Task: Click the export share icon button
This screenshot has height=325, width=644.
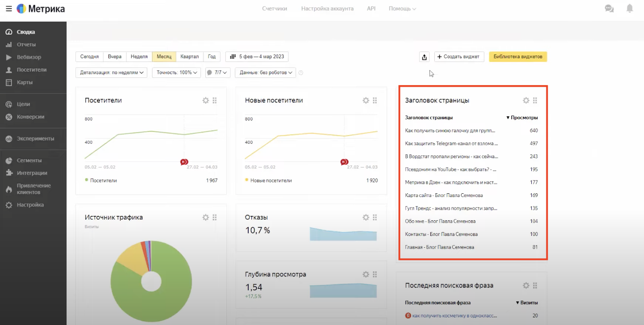Action: [x=424, y=57]
